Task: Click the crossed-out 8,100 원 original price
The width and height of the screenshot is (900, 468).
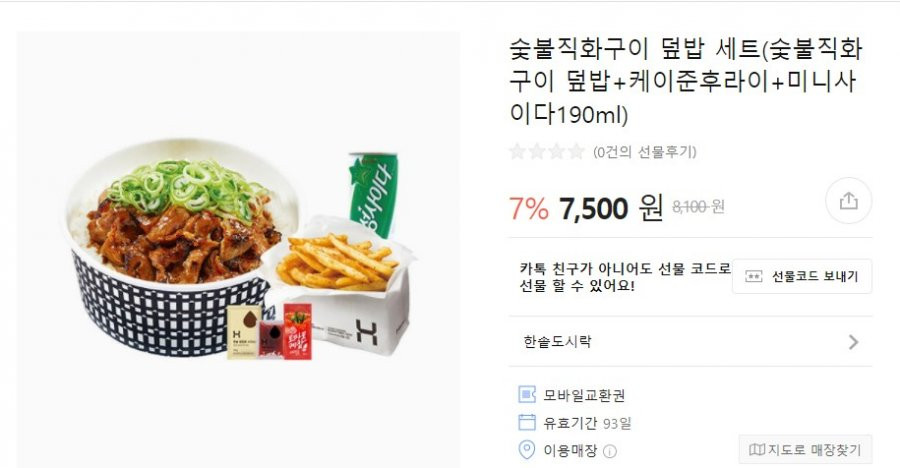Action: [x=698, y=207]
